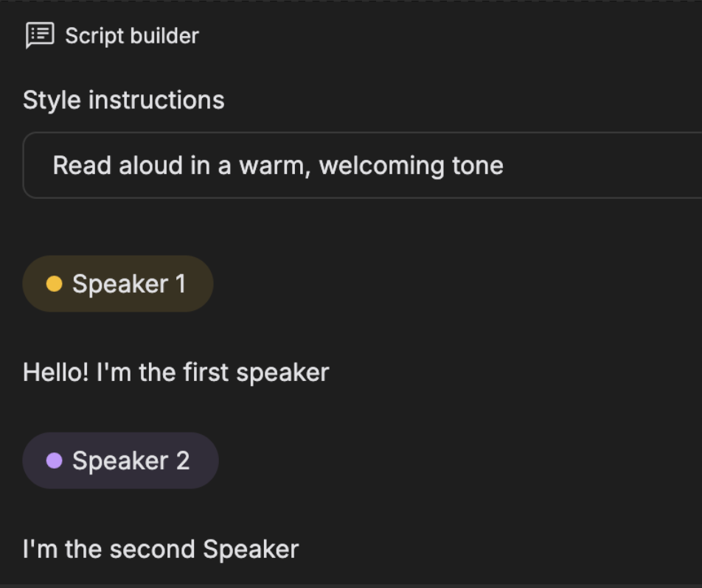Click the word "warm," in style instructions

(275, 167)
